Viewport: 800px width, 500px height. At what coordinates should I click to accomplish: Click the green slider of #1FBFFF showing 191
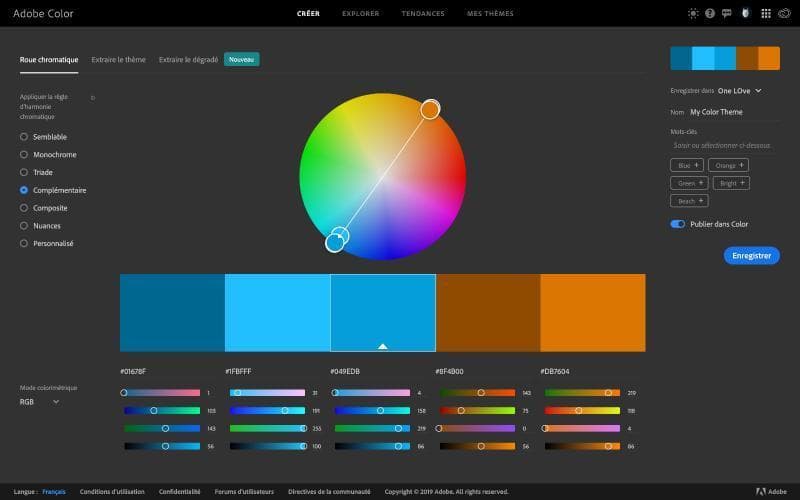pos(267,411)
